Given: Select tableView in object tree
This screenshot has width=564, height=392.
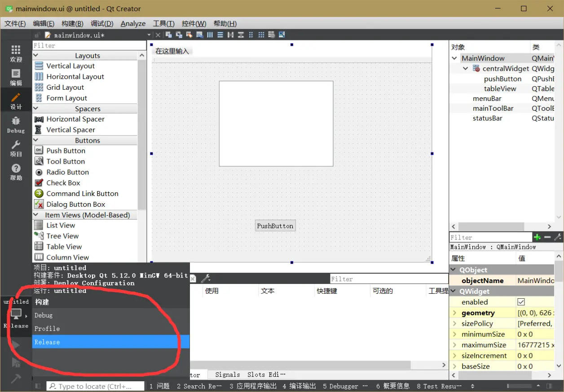Looking at the screenshot, I should [500, 89].
